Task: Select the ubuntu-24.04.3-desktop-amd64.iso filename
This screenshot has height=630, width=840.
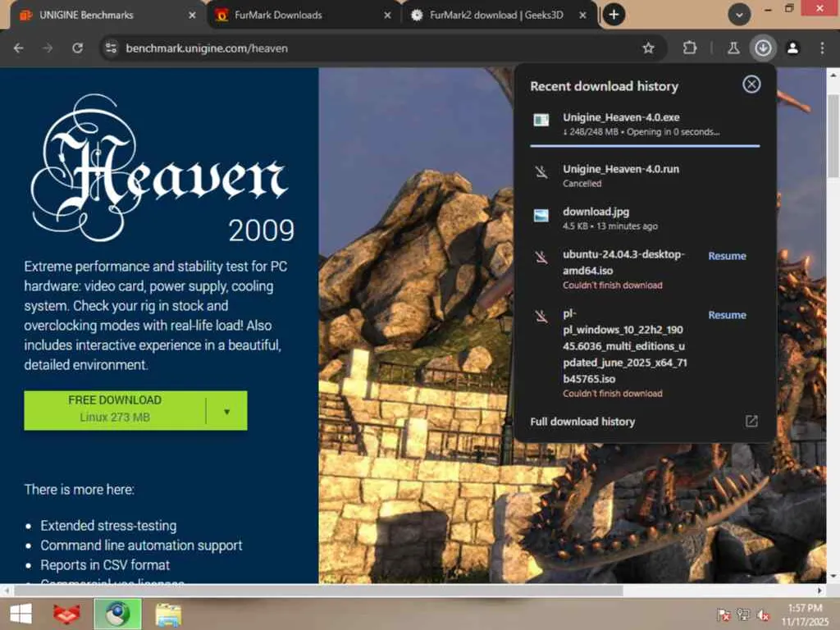Action: [x=623, y=262]
